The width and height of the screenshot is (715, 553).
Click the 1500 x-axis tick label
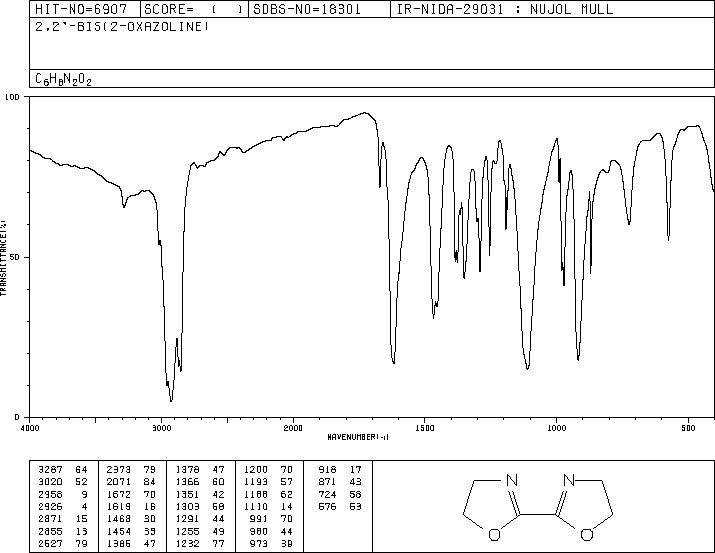pyautogui.click(x=425, y=428)
